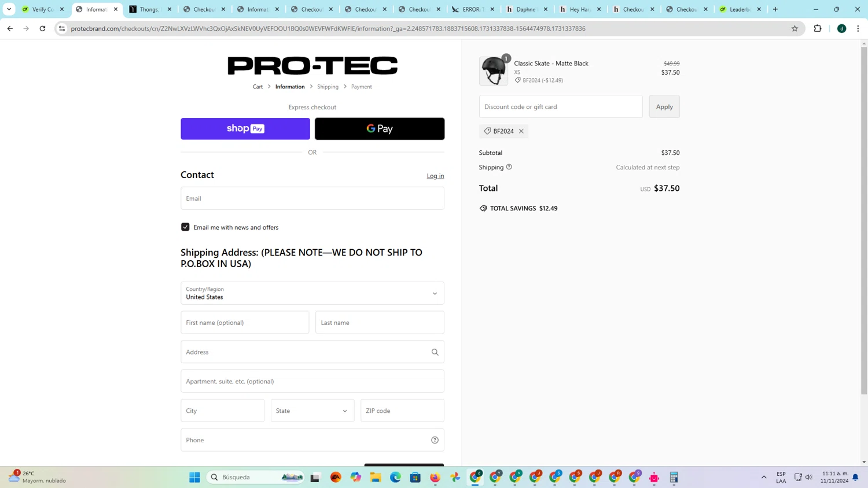The image size is (868, 488).
Task: Click the First name input field
Action: click(x=245, y=323)
